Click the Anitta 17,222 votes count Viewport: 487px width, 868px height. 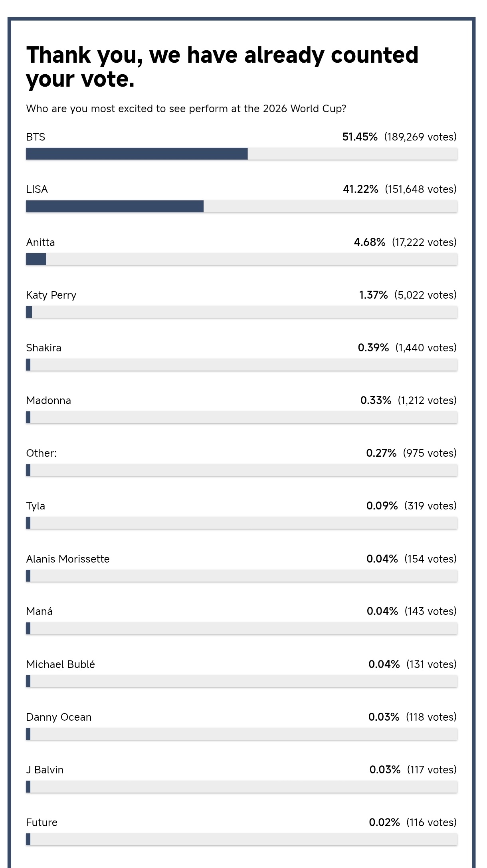pos(424,242)
